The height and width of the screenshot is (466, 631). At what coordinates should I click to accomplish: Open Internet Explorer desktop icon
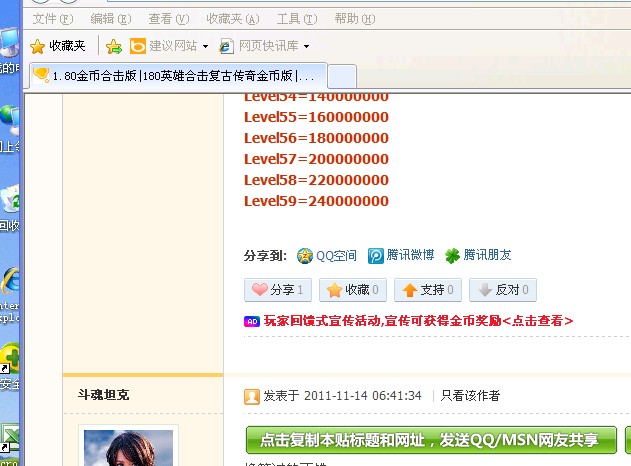[10, 280]
